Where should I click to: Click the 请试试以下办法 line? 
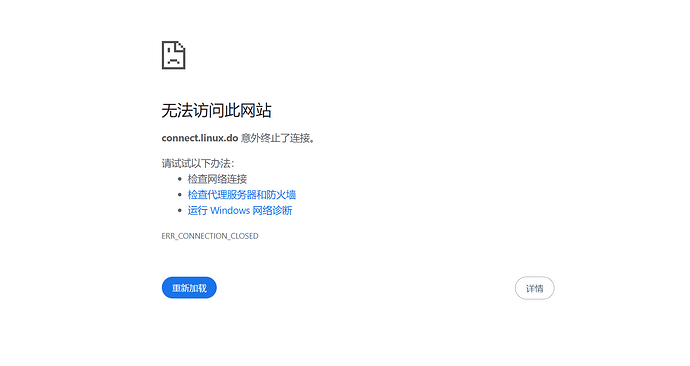[x=198, y=164]
